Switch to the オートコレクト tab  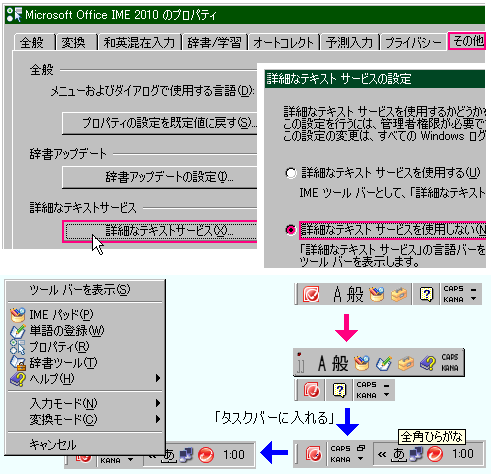pos(284,42)
